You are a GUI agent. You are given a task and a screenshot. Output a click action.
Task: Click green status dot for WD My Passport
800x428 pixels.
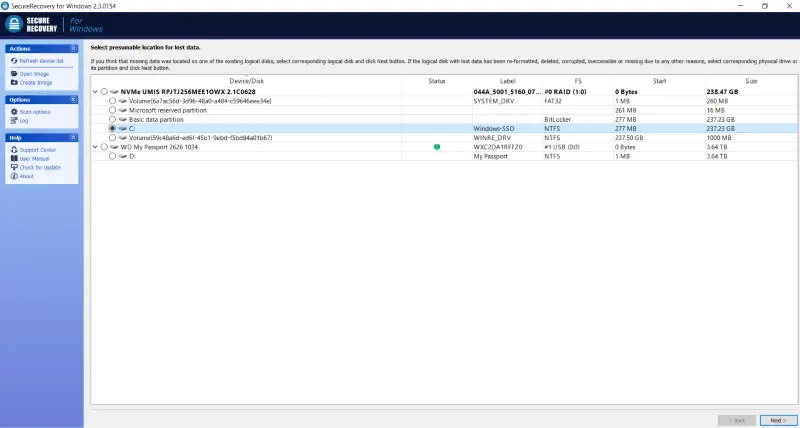pos(437,147)
